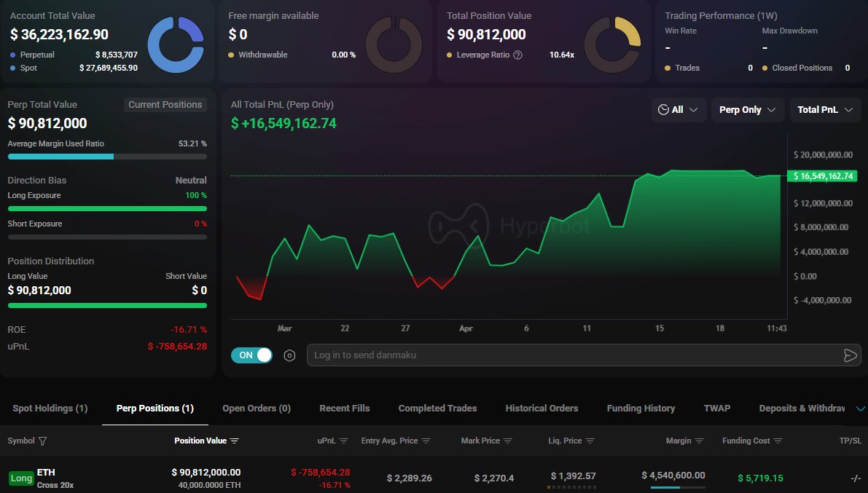Go to Recent Fills tab
The height and width of the screenshot is (493, 868).
coord(344,409)
